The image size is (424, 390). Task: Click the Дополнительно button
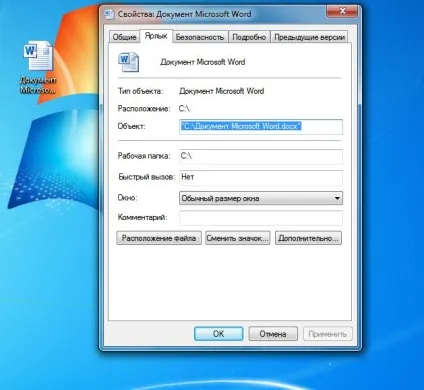click(308, 238)
